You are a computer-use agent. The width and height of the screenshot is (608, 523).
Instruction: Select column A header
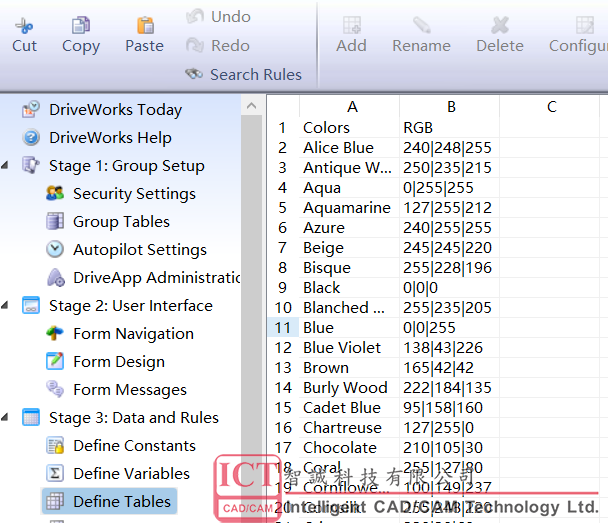[x=349, y=107]
